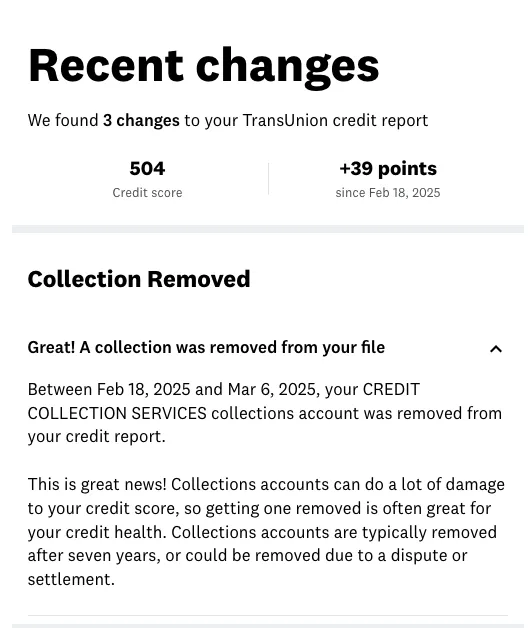The width and height of the screenshot is (528, 628).
Task: Click the 'Collection Removed' section heading
Action: coord(139,279)
